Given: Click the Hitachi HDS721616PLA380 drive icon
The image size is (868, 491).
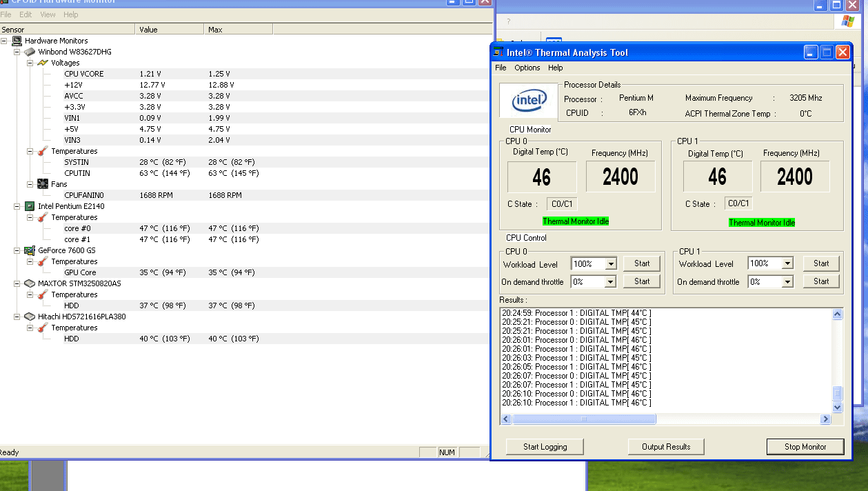Looking at the screenshot, I should 30,317.
